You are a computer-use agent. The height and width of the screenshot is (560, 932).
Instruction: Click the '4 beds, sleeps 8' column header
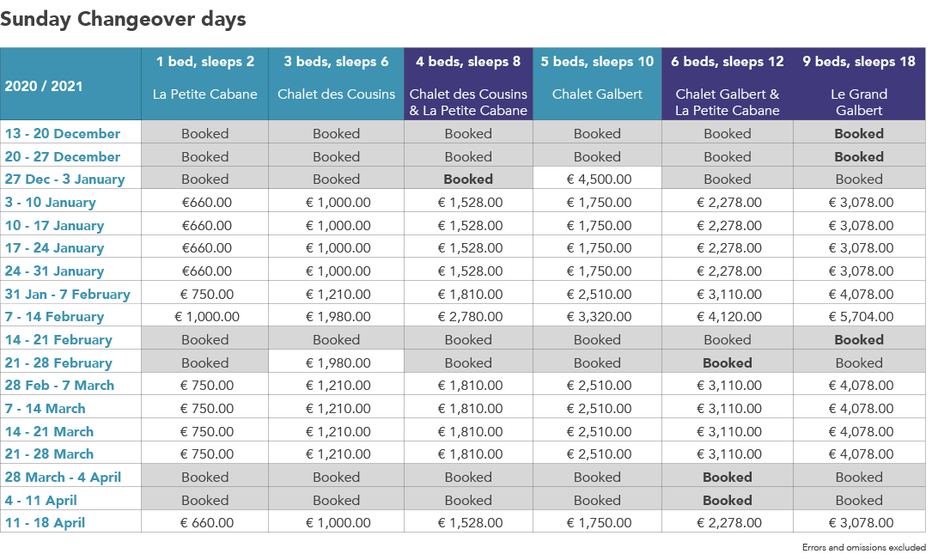pos(468,84)
